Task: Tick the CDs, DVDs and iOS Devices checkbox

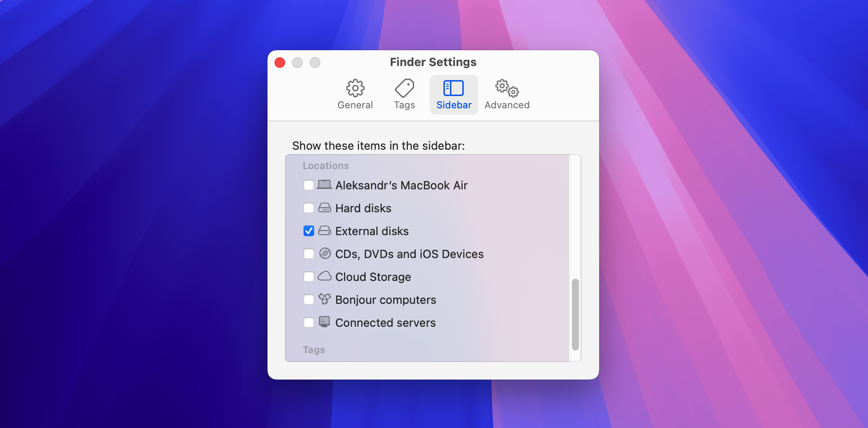Action: coord(309,254)
